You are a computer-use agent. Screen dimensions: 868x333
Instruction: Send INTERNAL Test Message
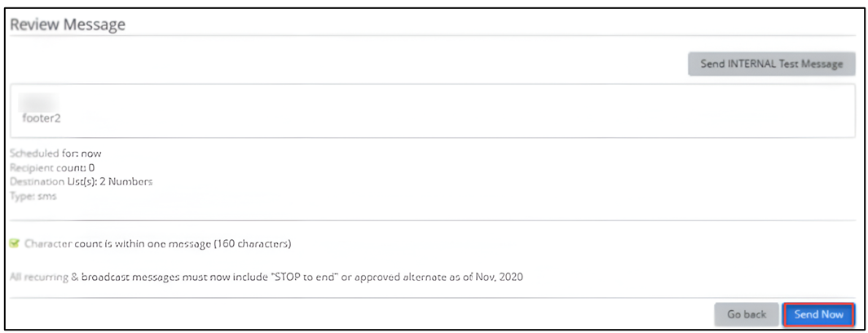click(x=771, y=64)
